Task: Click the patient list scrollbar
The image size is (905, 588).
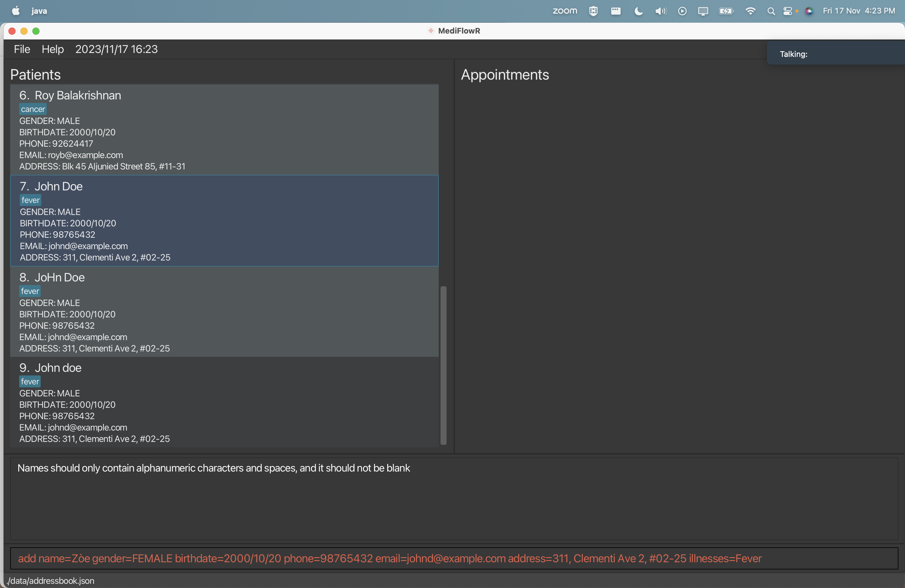Action: pos(443,365)
